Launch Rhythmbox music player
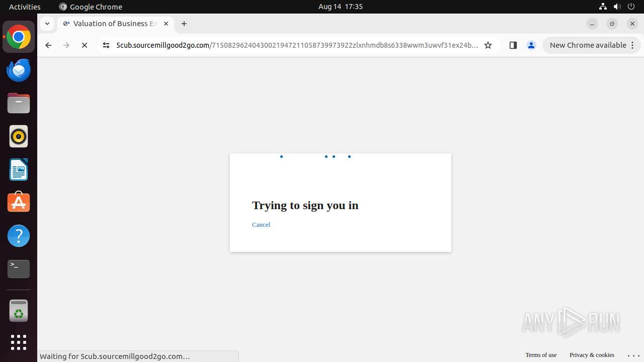This screenshot has width=644, height=362. tap(19, 136)
